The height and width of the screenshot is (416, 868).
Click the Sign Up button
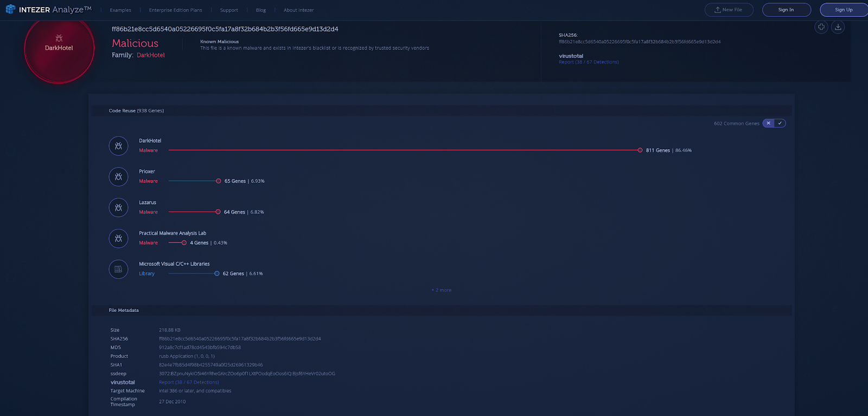click(844, 10)
